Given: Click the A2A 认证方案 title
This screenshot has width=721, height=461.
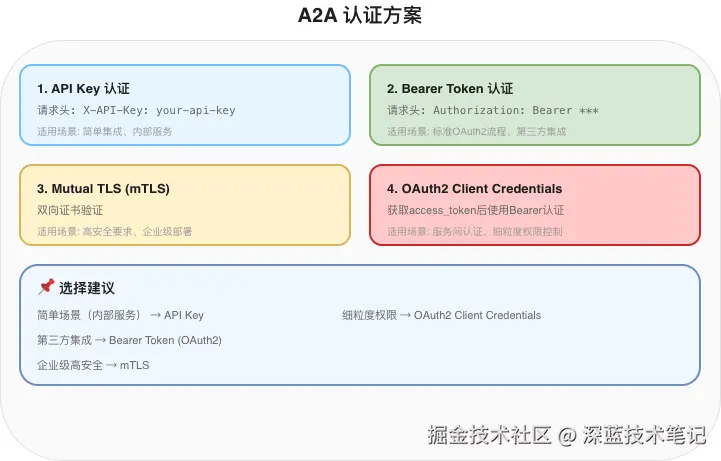Looking at the screenshot, I should click(360, 17).
